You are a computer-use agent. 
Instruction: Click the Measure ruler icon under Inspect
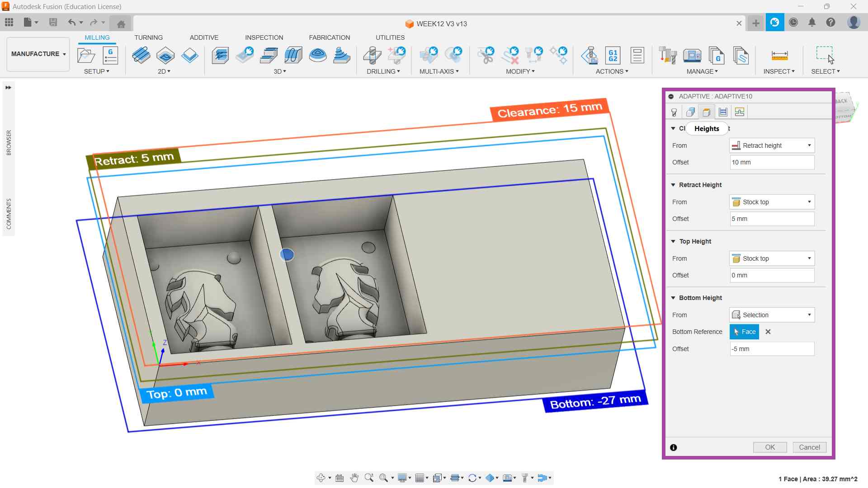[779, 56]
